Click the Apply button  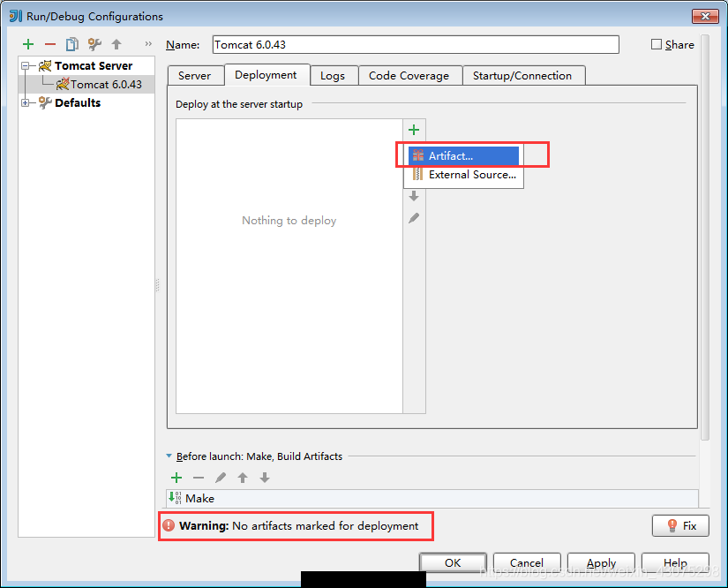coord(601,563)
